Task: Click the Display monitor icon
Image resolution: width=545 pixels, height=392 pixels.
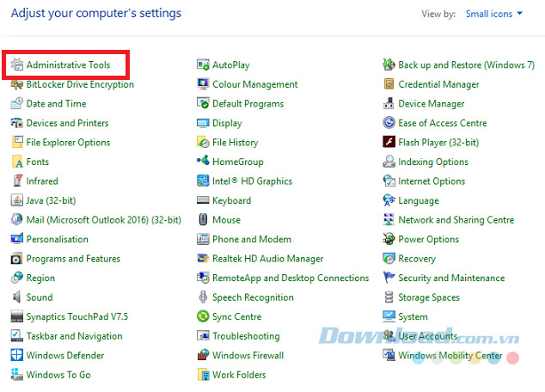Action: tap(203, 123)
